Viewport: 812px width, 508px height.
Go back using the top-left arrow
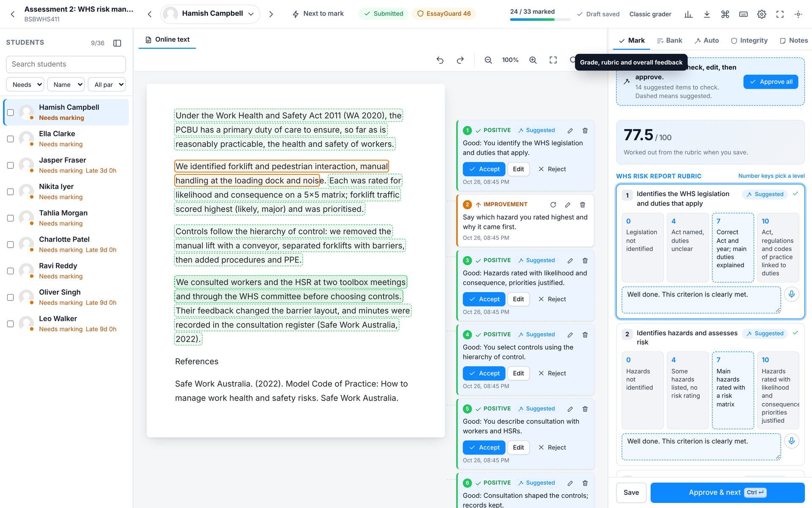click(x=13, y=14)
